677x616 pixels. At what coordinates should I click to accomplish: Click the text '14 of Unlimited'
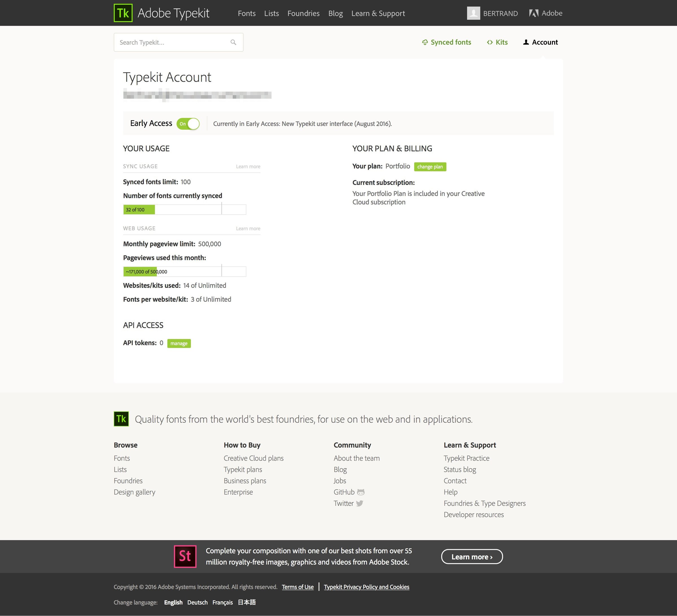(x=205, y=285)
